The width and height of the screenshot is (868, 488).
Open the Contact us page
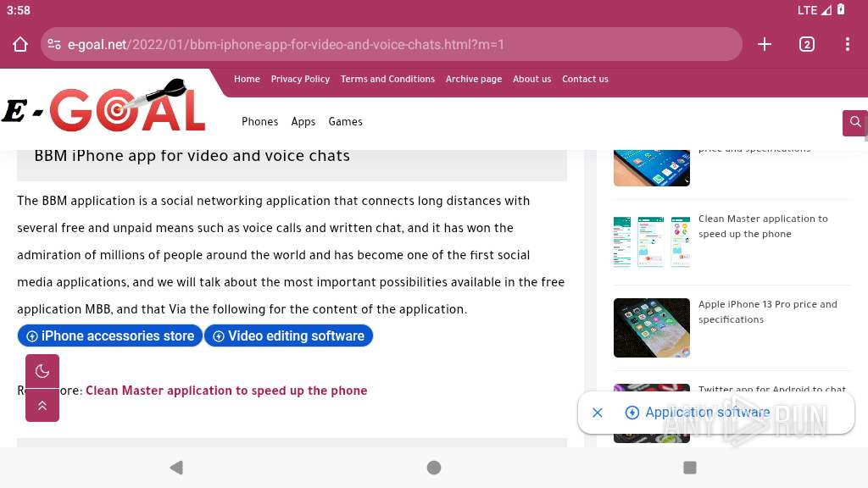click(x=585, y=79)
